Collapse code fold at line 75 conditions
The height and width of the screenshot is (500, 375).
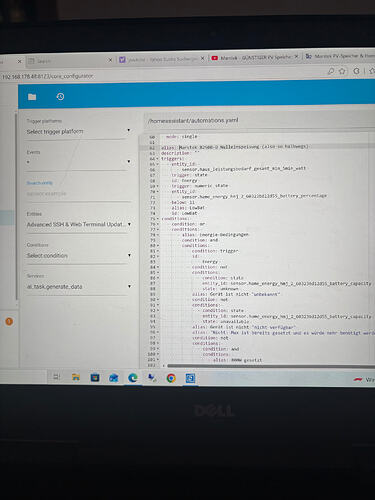(158, 219)
